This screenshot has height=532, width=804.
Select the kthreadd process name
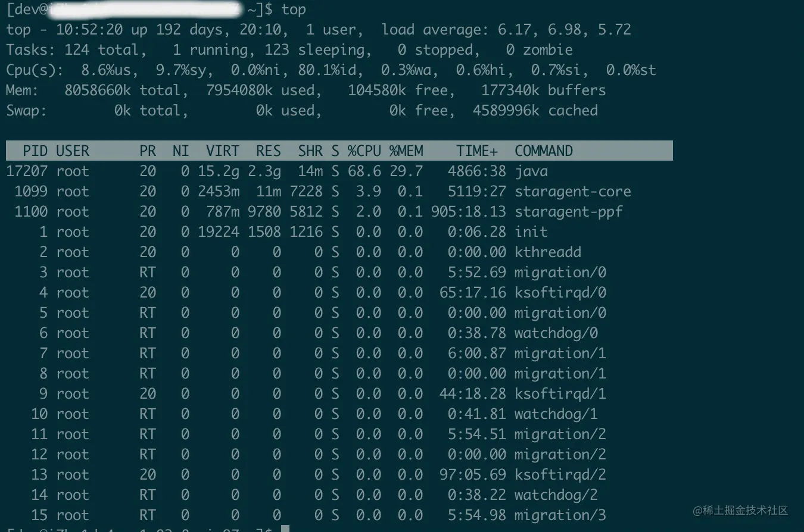548,252
